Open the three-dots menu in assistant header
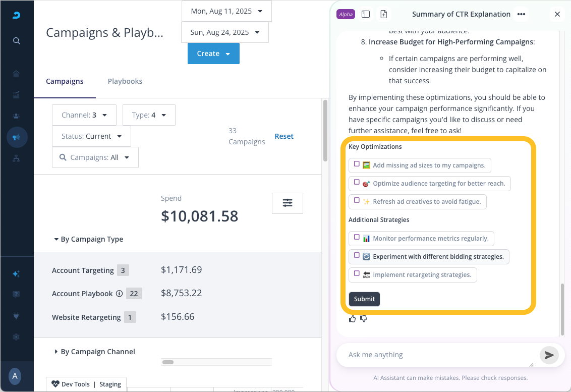 [521, 14]
